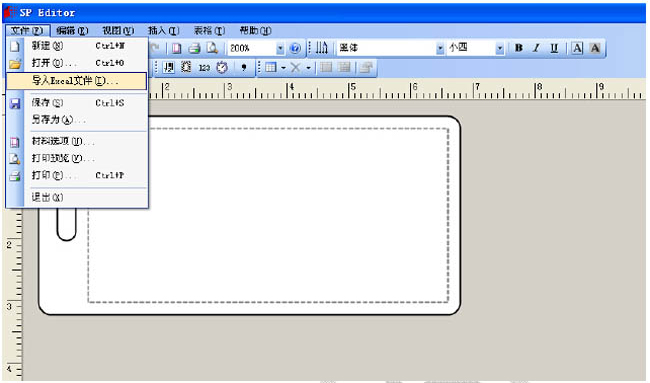This screenshot has height=383, width=650.
Task: Toggle bold formatting
Action: (x=518, y=48)
